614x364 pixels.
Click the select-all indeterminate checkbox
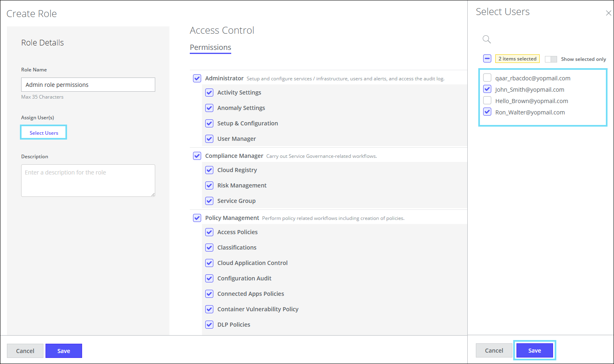487,58
